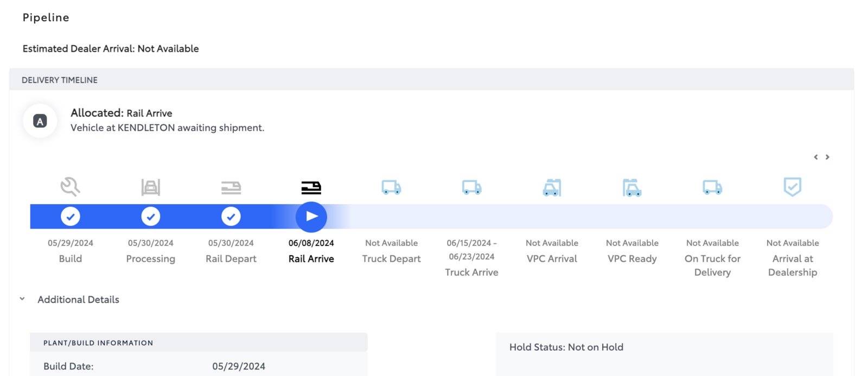
Task: Click the VPC Ready stage label
Action: pyautogui.click(x=632, y=259)
